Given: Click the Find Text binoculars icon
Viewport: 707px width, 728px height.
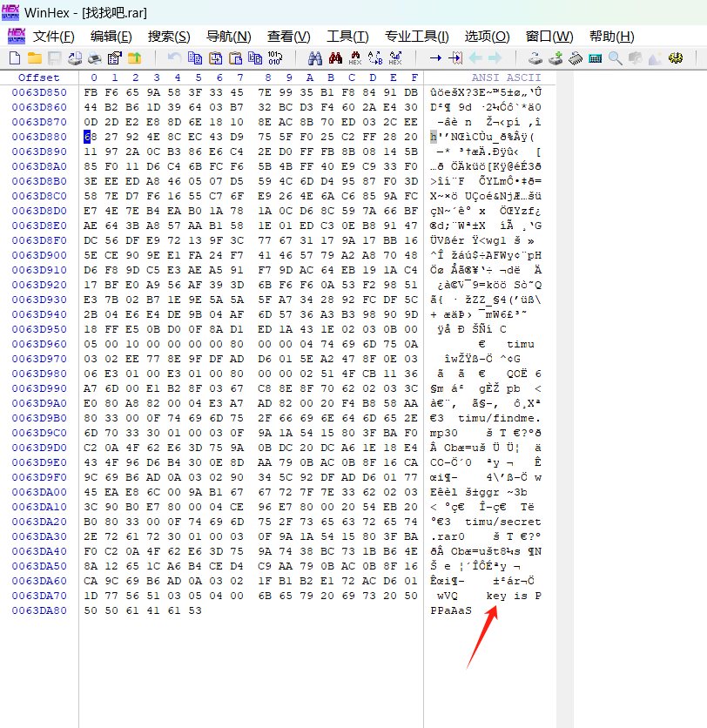Looking at the screenshot, I should coord(315,58).
